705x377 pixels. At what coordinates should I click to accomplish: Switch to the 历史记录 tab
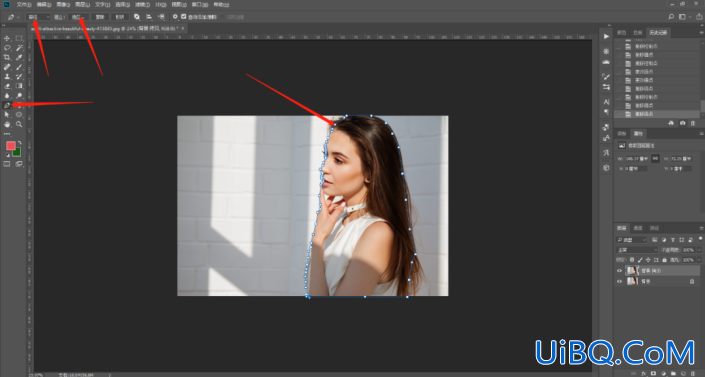point(657,32)
